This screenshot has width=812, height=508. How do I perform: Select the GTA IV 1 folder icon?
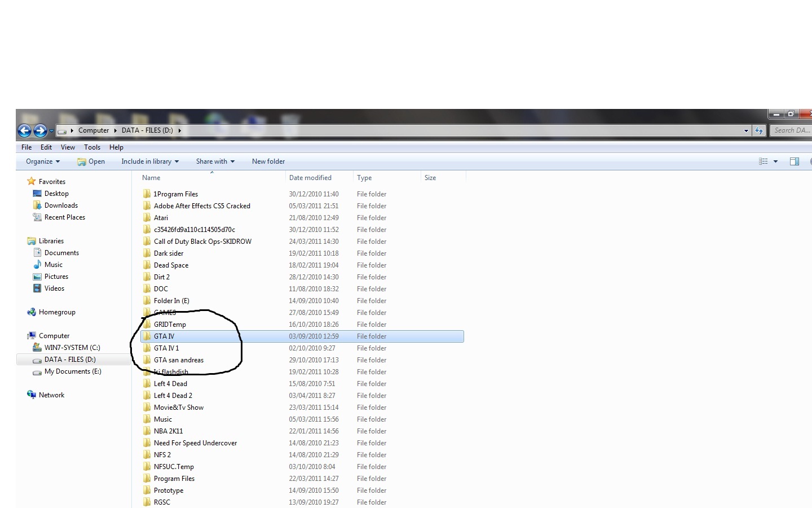coord(147,348)
